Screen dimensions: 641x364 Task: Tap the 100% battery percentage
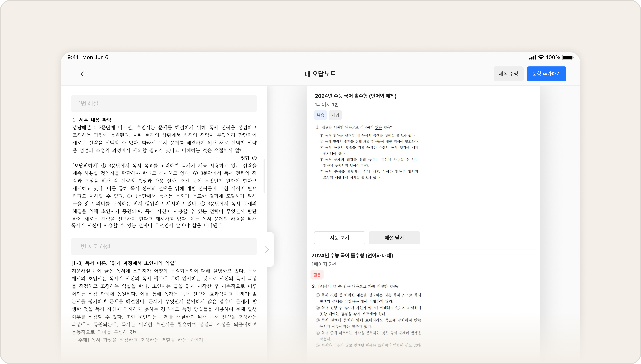point(553,57)
